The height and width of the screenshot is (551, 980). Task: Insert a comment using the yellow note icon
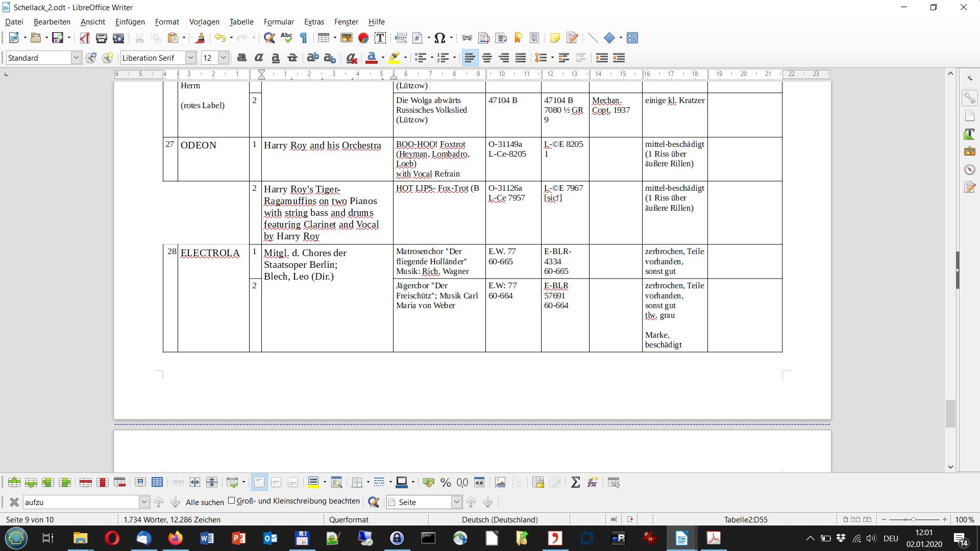point(555,38)
